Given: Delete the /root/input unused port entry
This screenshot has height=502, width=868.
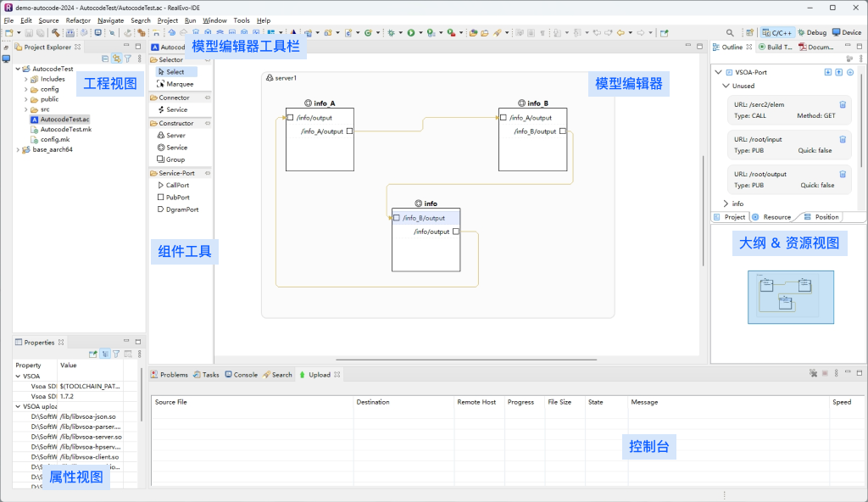Looking at the screenshot, I should pos(843,139).
